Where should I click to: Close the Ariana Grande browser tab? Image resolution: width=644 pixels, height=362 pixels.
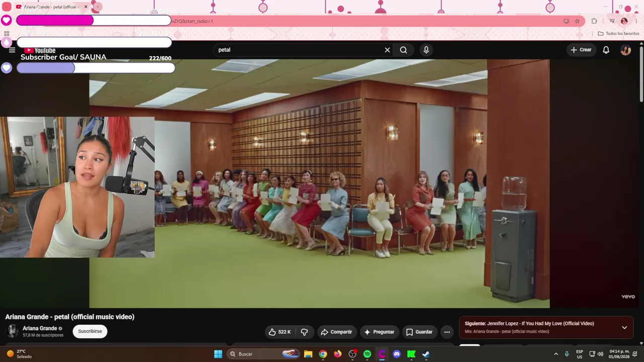pos(86,7)
